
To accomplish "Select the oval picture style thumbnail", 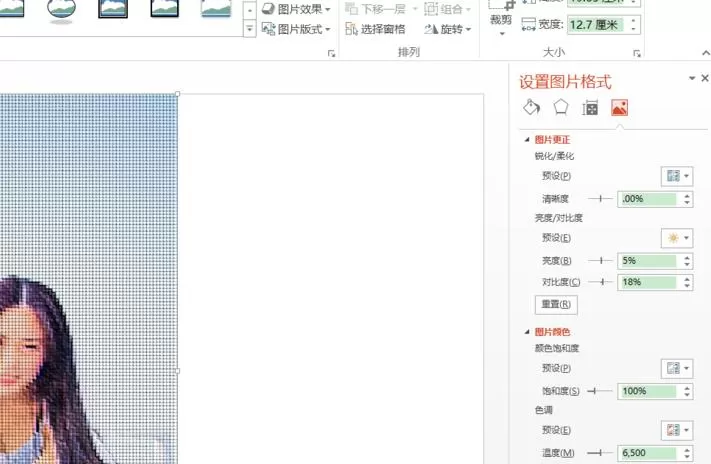I will tap(61, 10).
